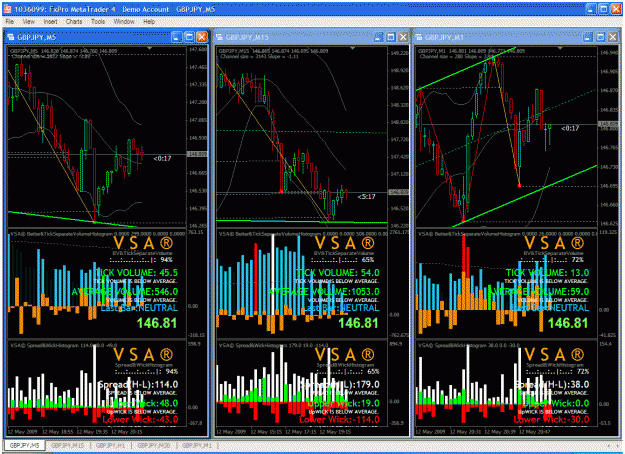Click the "12 May 18:55" time axis label
This screenshot has width=625, height=454.
(x=58, y=432)
